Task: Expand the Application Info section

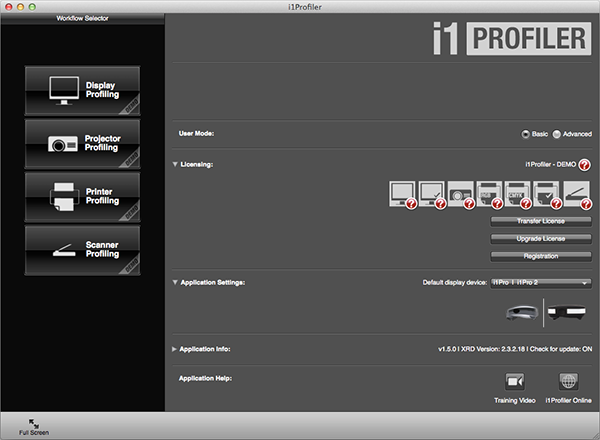Action: click(x=174, y=349)
